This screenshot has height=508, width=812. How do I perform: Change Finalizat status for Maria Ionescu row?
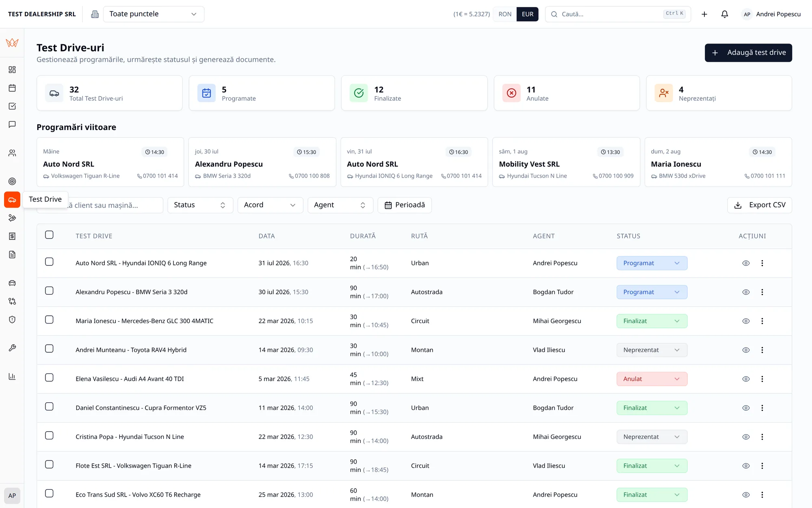[652, 321]
